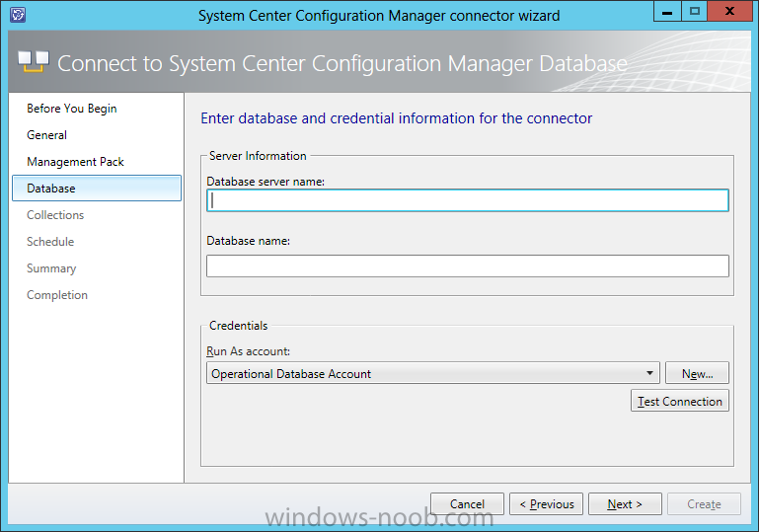Viewport: 759px width, 532px height.
Task: Cancel the connector wizard
Action: (x=467, y=504)
